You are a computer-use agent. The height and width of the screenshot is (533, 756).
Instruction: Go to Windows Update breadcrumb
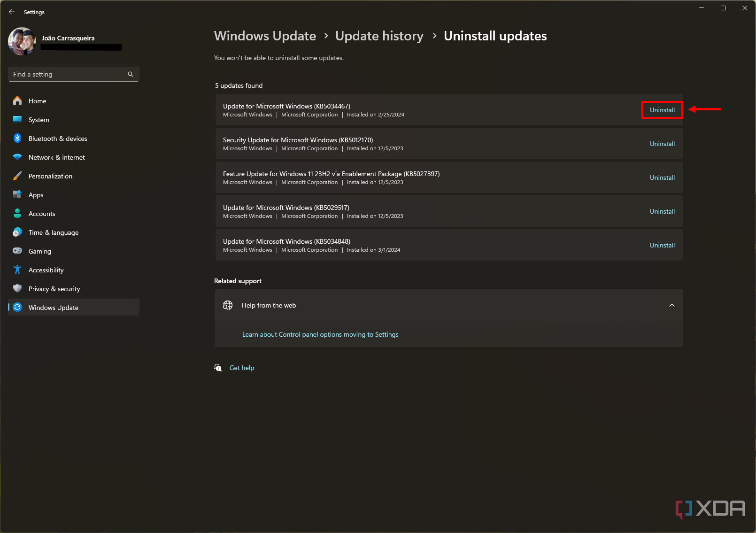[265, 36]
